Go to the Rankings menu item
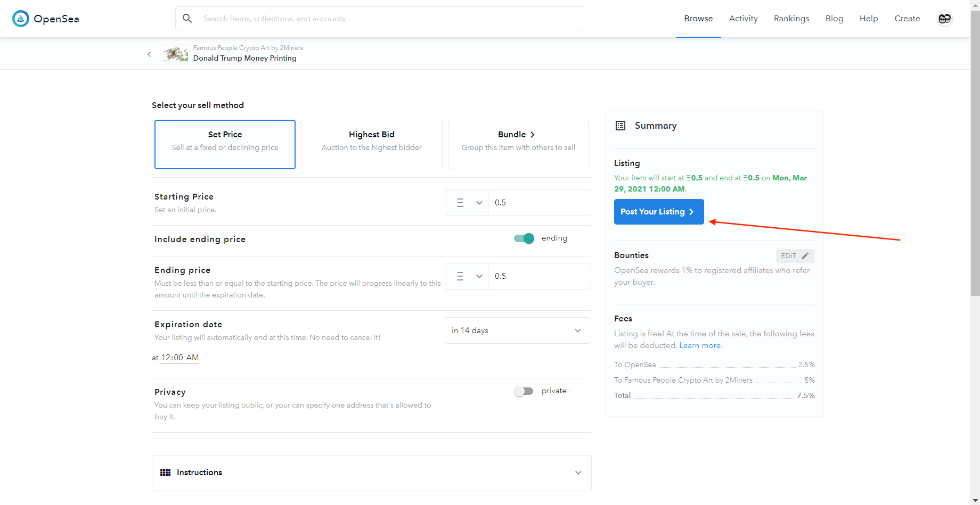Screen dimensions: 980x505 (x=791, y=19)
